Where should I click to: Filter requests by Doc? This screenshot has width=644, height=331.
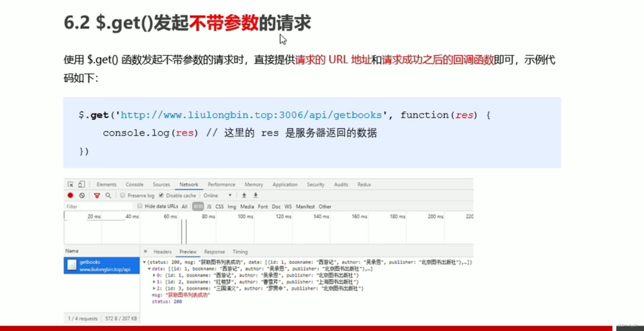point(276,206)
